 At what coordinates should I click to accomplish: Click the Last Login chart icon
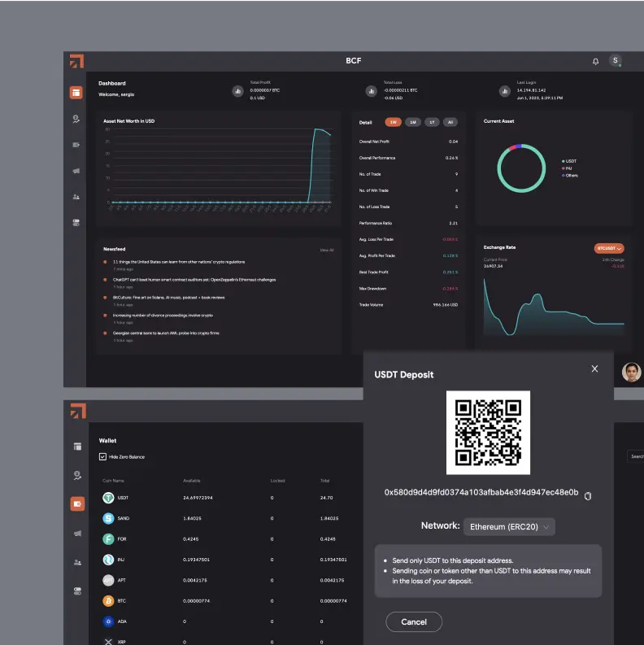(x=505, y=91)
